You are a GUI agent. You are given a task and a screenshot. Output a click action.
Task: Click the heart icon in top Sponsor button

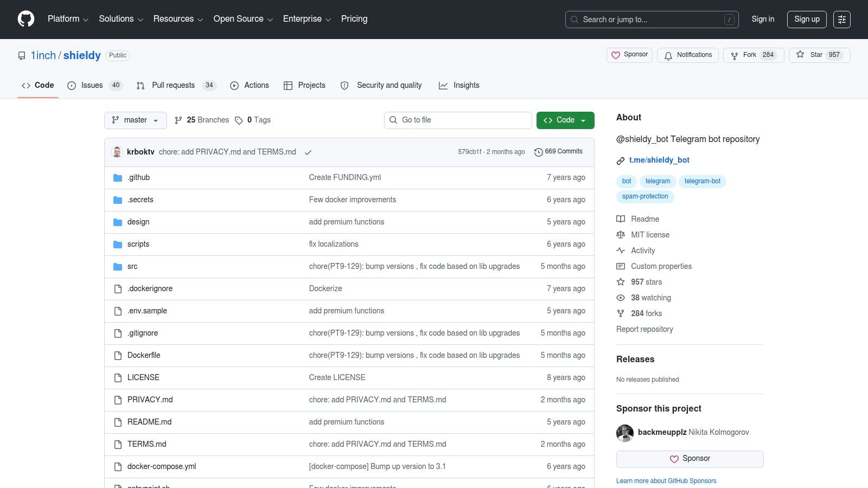[x=616, y=55]
